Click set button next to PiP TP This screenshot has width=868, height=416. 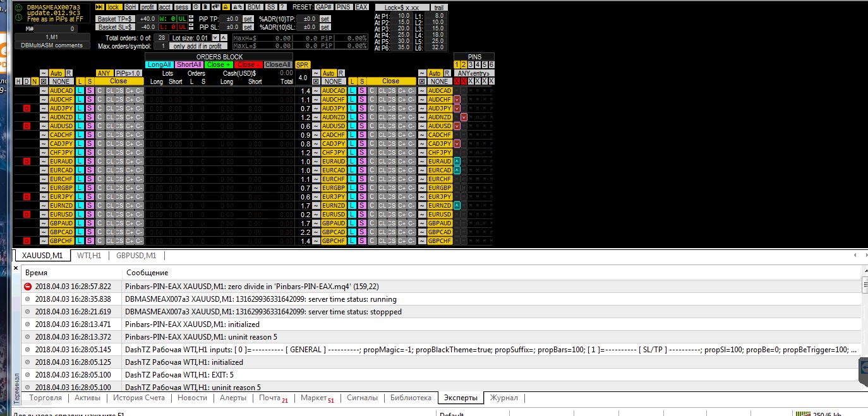point(248,19)
